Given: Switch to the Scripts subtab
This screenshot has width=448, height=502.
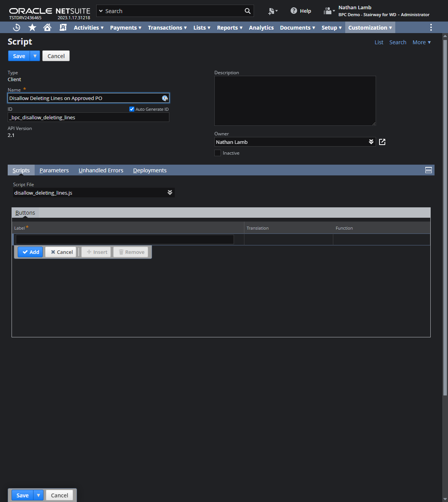Looking at the screenshot, I should click(21, 170).
